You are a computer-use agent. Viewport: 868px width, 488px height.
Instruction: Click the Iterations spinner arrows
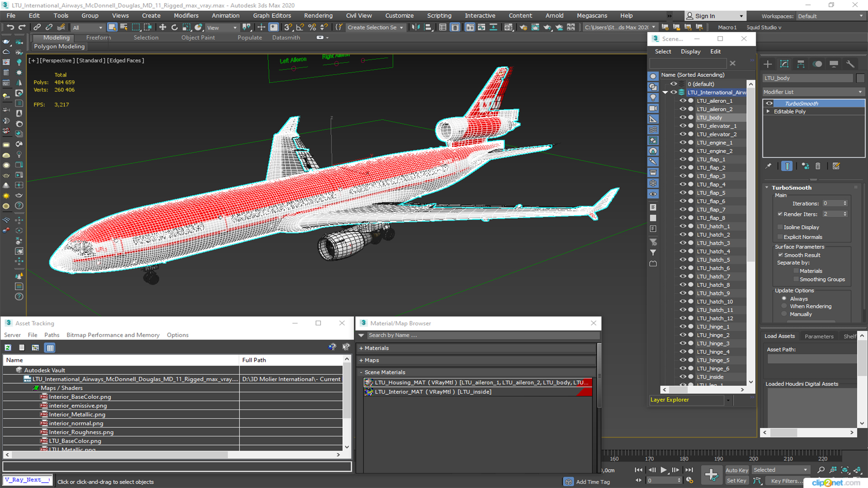click(x=845, y=203)
